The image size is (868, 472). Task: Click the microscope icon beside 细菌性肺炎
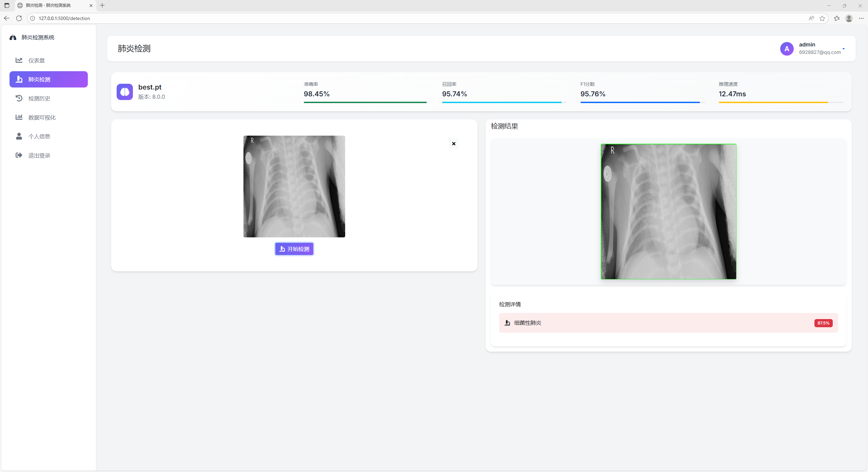pos(507,323)
